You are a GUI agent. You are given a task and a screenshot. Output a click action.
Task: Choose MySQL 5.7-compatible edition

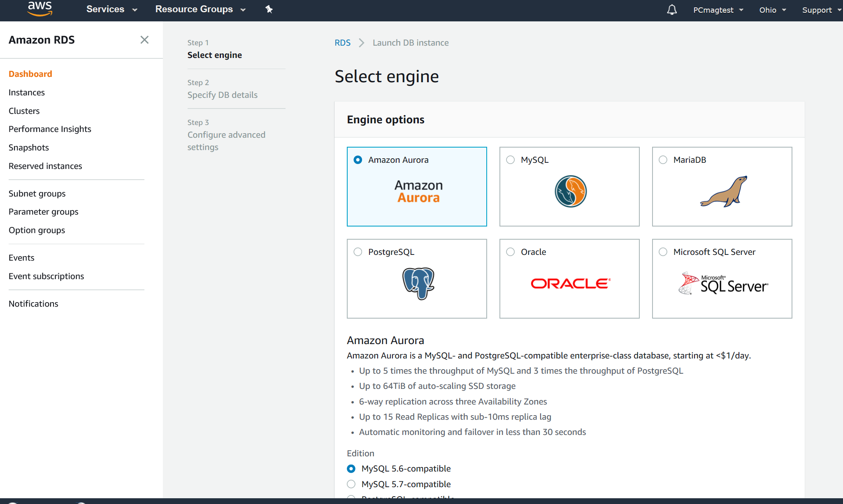coord(351,484)
